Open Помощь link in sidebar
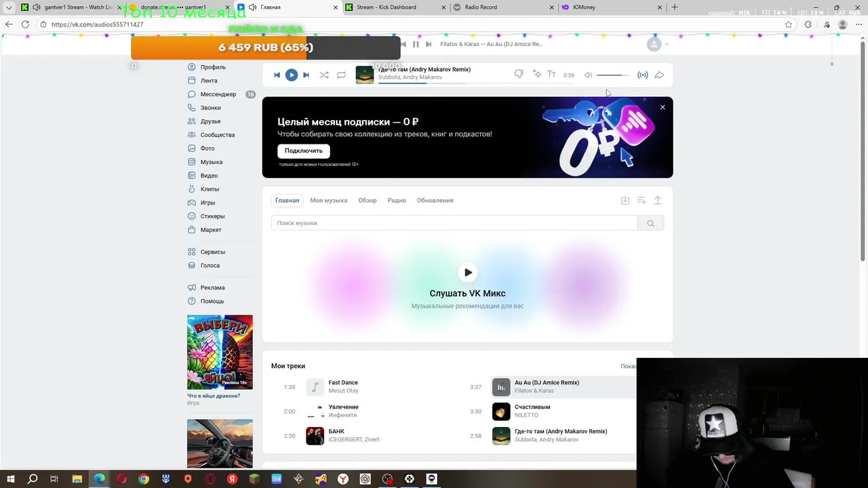Viewport: 868px width, 488px height. point(212,301)
